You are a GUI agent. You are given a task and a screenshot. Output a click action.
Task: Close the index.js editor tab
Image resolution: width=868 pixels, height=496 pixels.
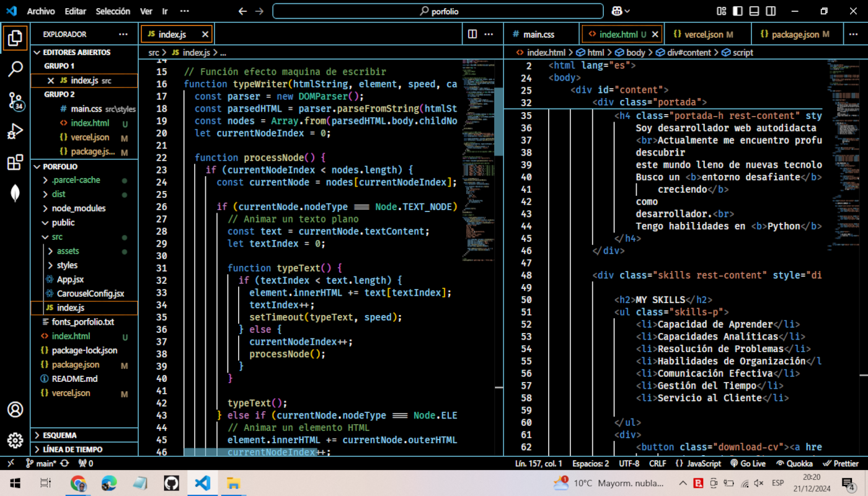point(205,34)
